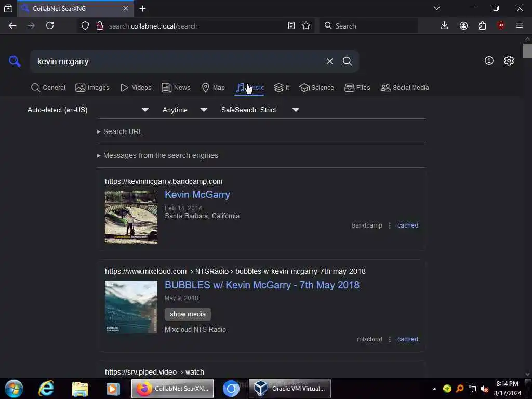Select the Music category tab
This screenshot has height=399, width=532.
(x=250, y=88)
